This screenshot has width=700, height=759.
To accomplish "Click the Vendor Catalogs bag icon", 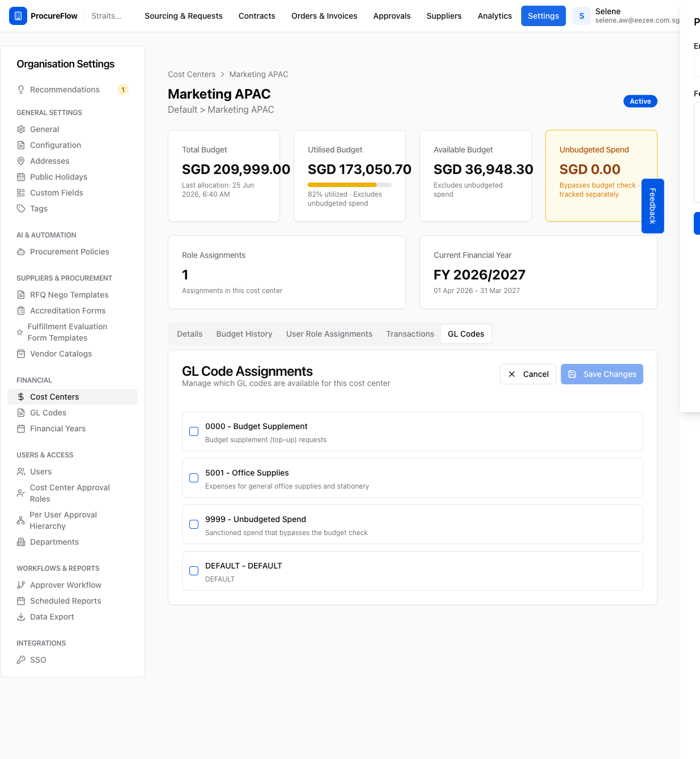I will (21, 354).
